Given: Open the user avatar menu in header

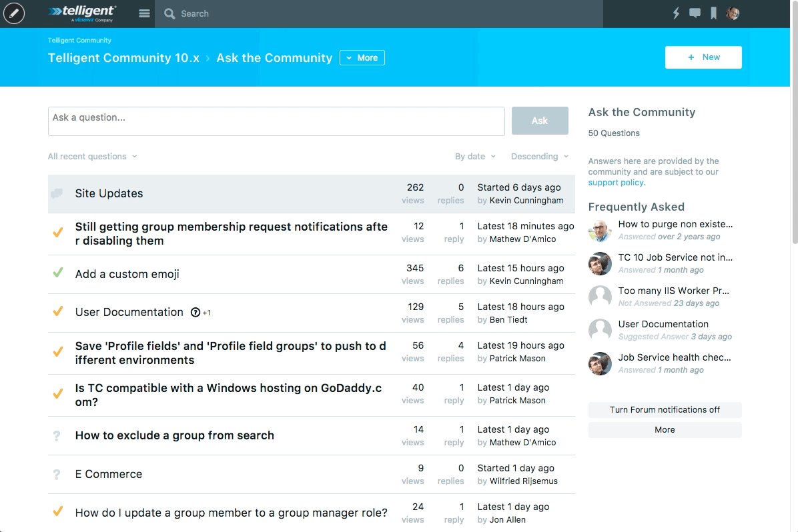Looking at the screenshot, I should [733, 13].
